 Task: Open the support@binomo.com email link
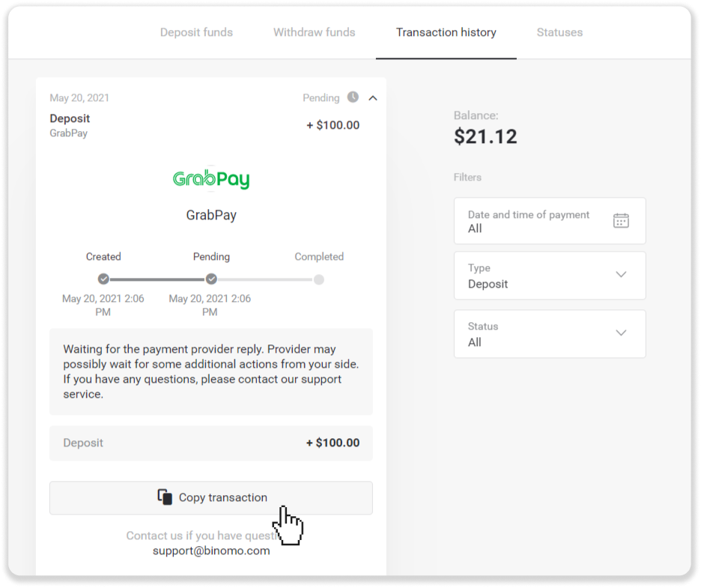[211, 551]
